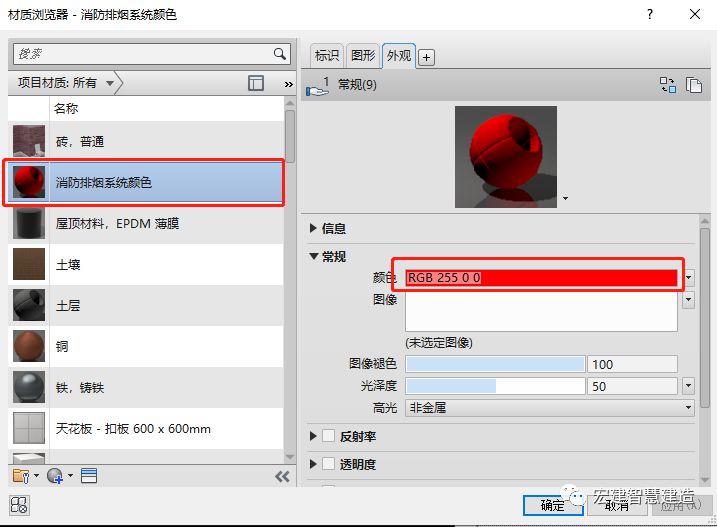Open the asset browser list icon
Screen dimensions: 717x527
[89, 476]
